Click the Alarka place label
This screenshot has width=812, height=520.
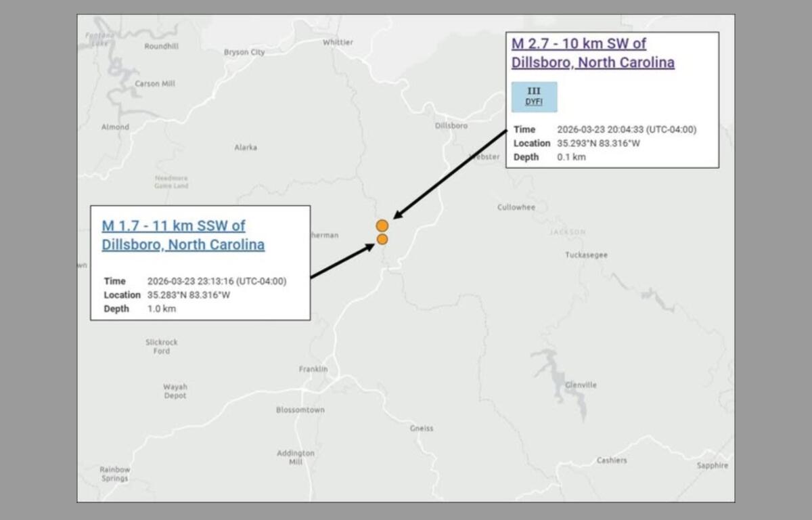tap(246, 147)
